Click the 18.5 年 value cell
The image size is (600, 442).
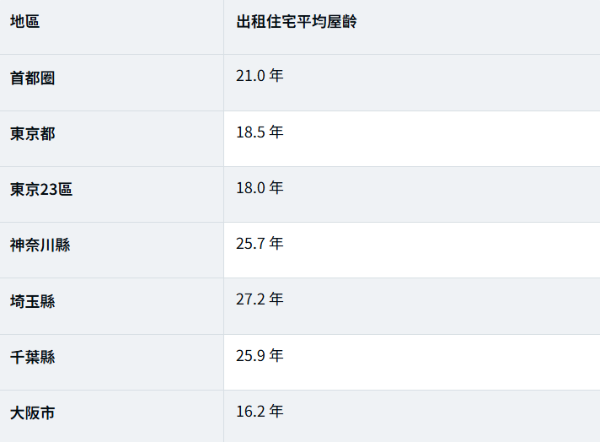(259, 132)
